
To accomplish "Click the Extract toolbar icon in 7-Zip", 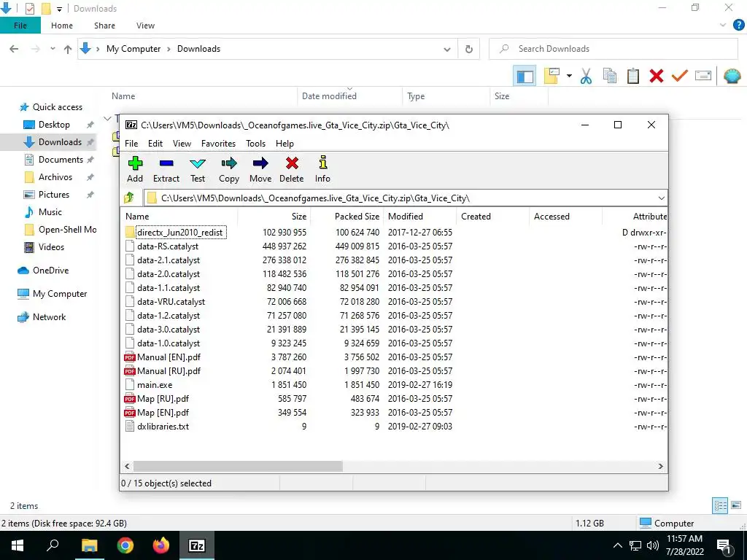I will point(166,163).
